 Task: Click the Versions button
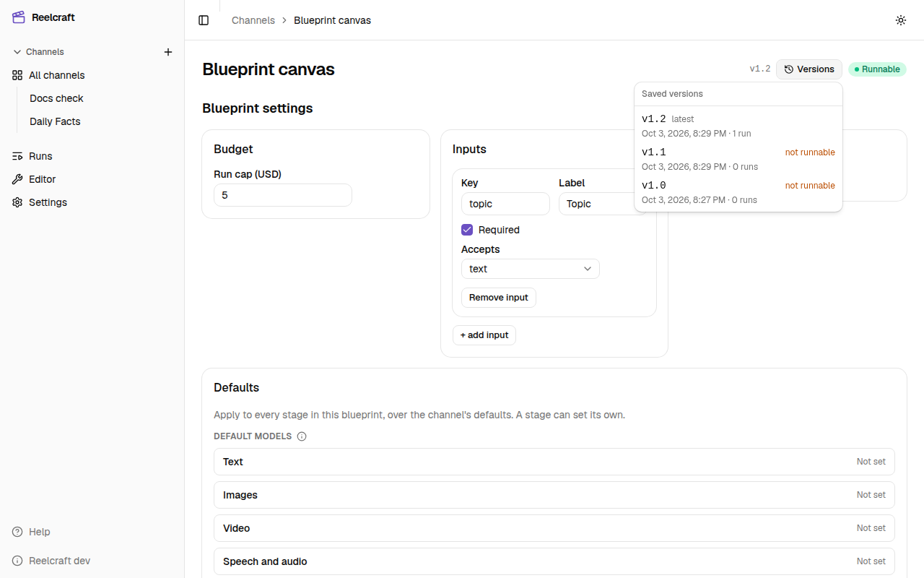(x=809, y=69)
